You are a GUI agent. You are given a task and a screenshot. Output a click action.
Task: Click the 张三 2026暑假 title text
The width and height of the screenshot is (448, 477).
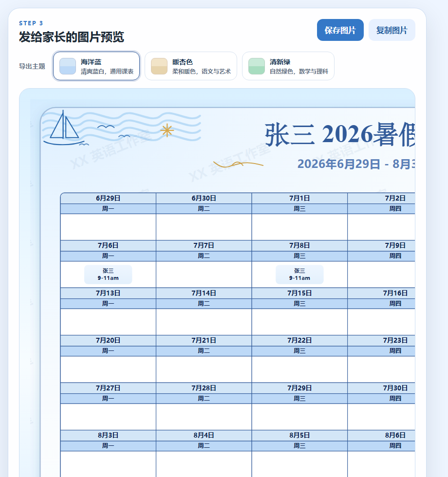pyautogui.click(x=340, y=134)
